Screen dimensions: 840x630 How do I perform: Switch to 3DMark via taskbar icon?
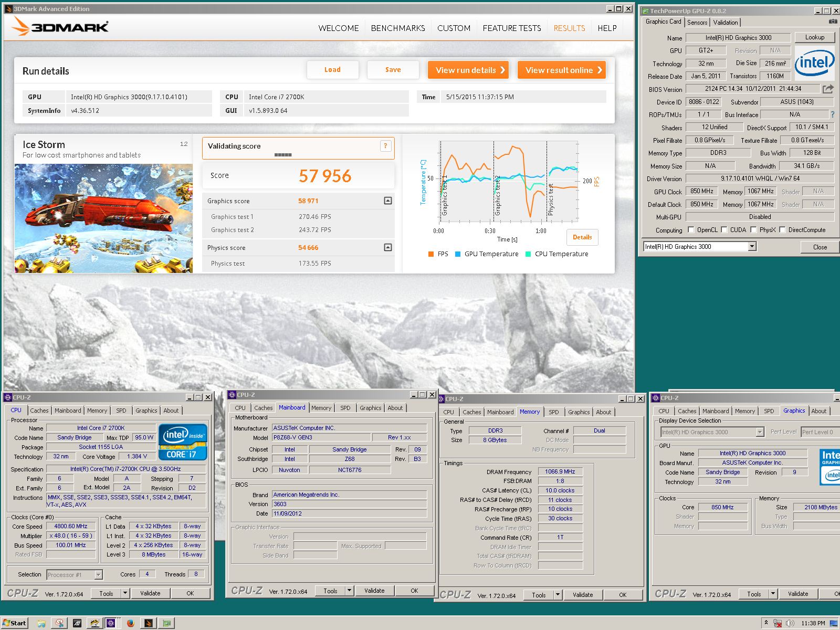point(149,623)
